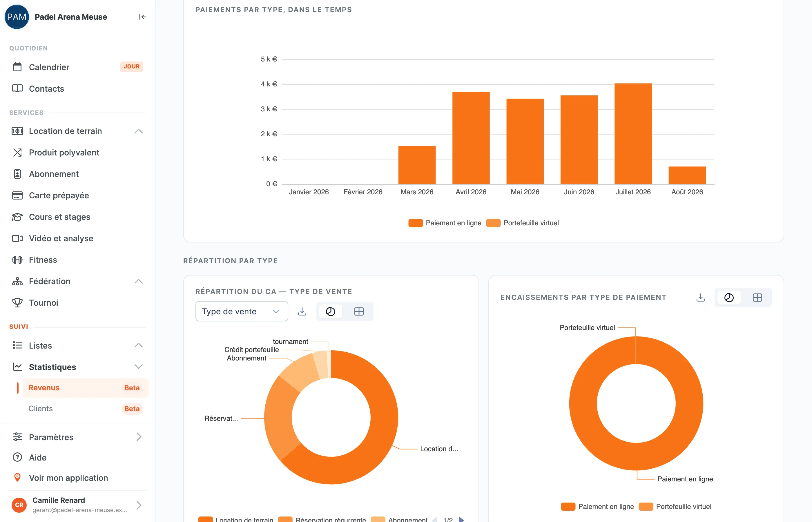Switch Type de vente chart to pie view
Image resolution: width=812 pixels, height=522 pixels.
pyautogui.click(x=330, y=311)
